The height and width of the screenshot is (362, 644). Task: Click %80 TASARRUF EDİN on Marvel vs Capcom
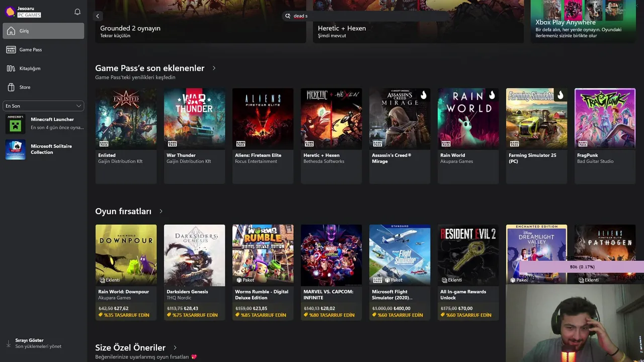[x=329, y=315]
